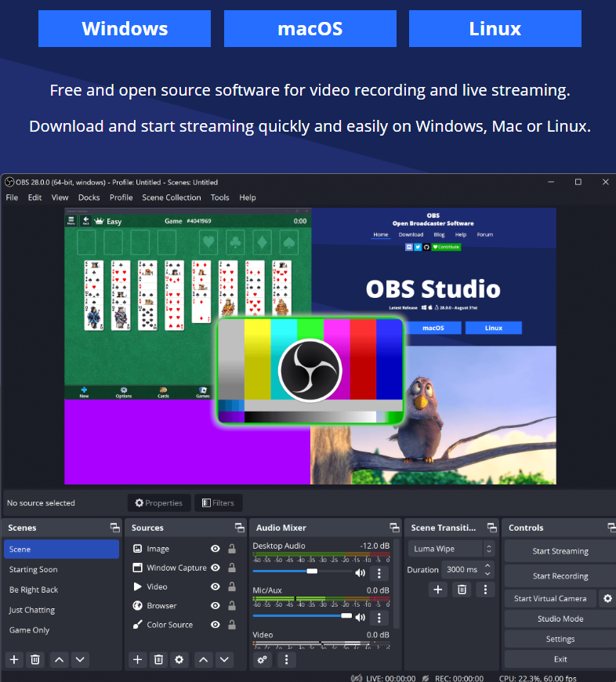This screenshot has width=616, height=682.
Task: Click the Windows download button
Action: pos(125,29)
